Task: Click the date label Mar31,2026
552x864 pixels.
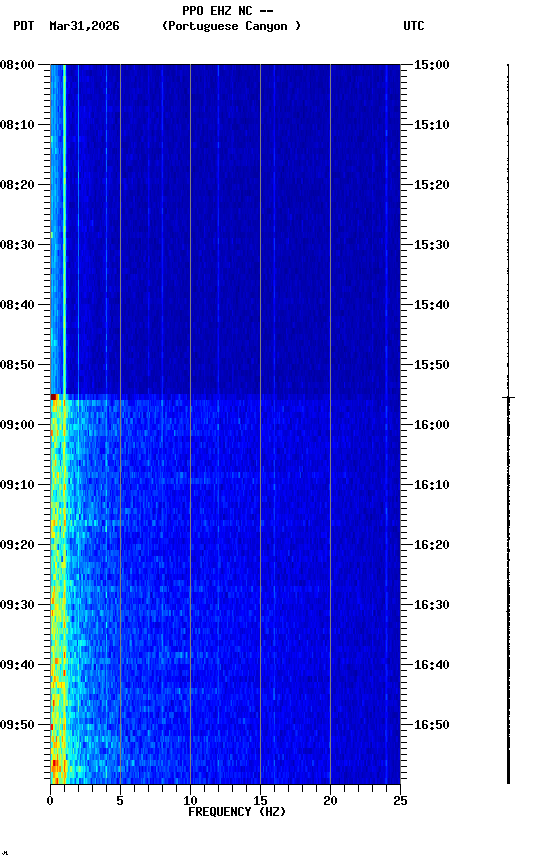Action: pyautogui.click(x=84, y=26)
